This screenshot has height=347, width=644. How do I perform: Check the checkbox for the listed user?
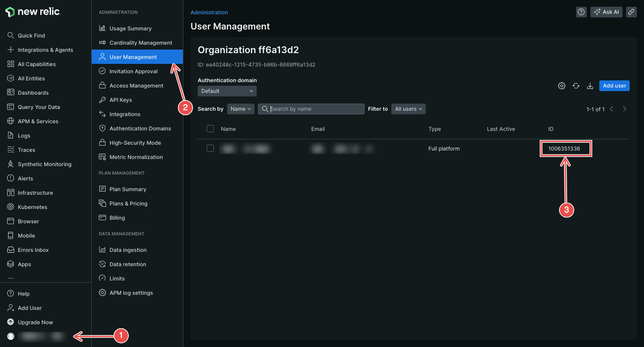[x=210, y=148]
